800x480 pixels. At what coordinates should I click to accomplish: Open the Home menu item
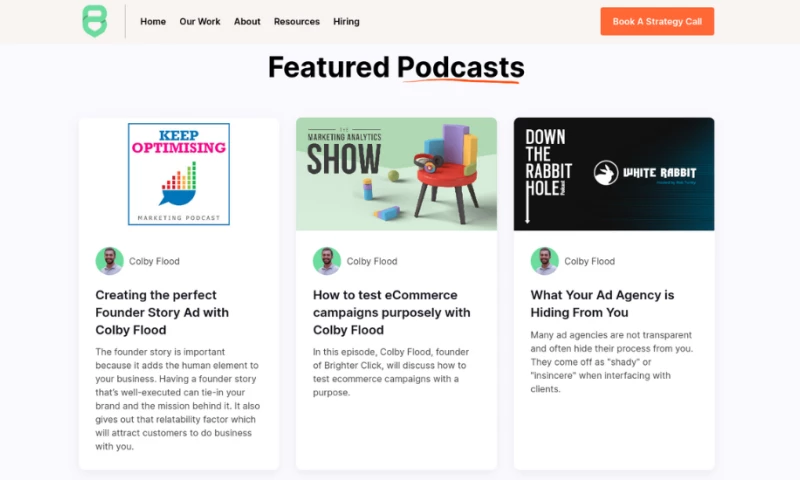(153, 21)
